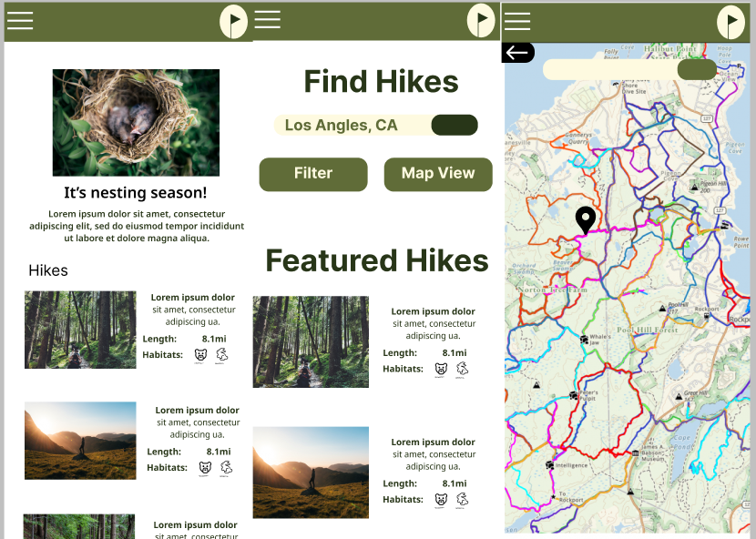Open forest photo in Featured Hikes
756x539 pixels.
311,341
